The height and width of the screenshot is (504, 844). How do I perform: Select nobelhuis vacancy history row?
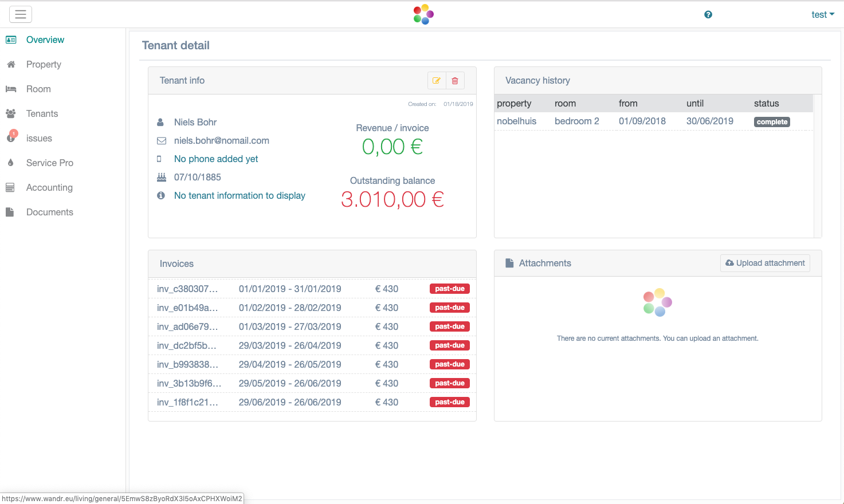click(x=516, y=121)
